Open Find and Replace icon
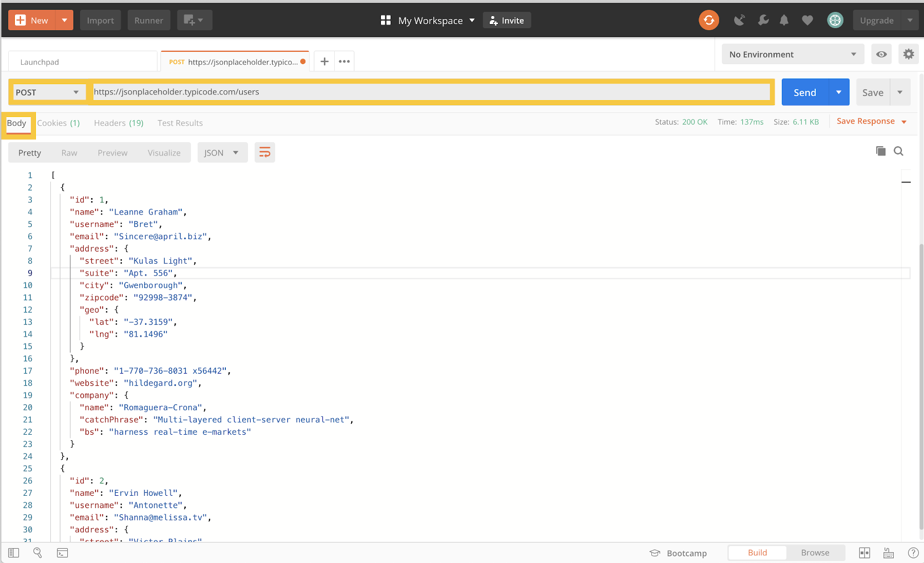Viewport: 924px width, 563px height. 37,553
